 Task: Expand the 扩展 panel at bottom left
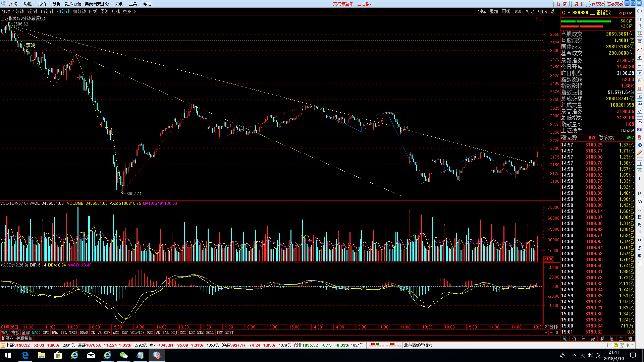7,338
